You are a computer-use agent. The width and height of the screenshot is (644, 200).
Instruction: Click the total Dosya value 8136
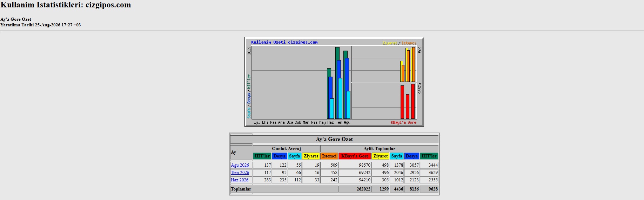tap(414, 189)
